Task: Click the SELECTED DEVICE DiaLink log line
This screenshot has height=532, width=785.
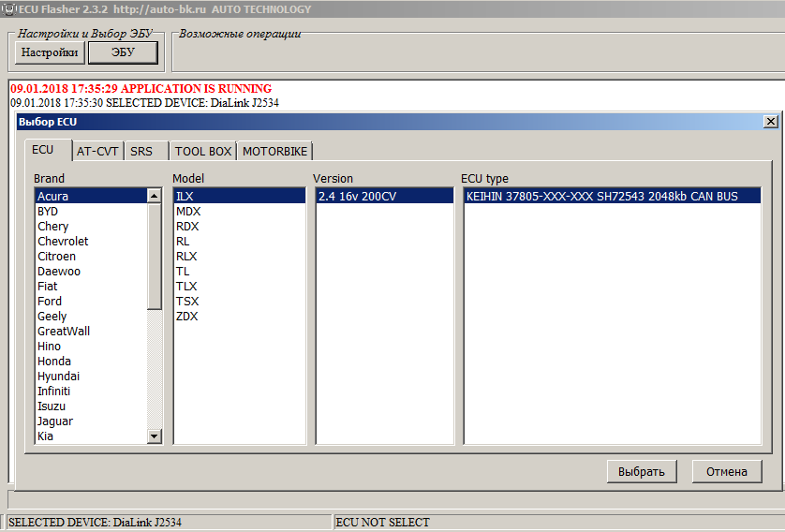Action: tap(144, 103)
